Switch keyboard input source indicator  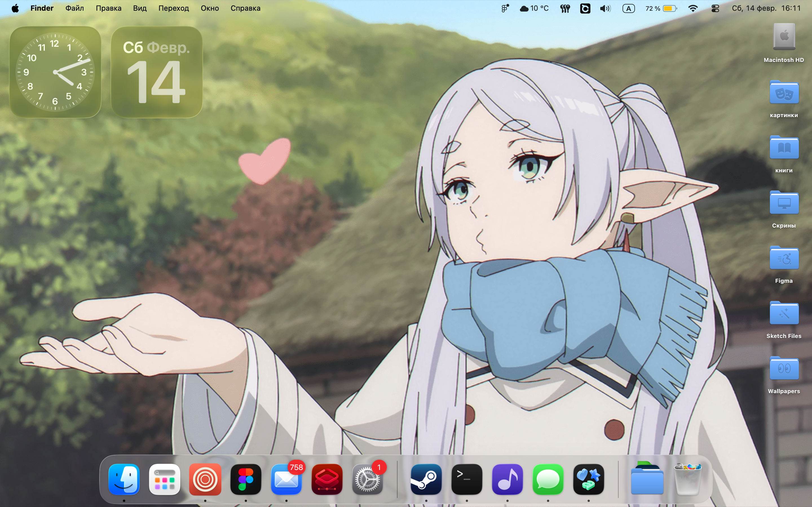[x=628, y=8]
